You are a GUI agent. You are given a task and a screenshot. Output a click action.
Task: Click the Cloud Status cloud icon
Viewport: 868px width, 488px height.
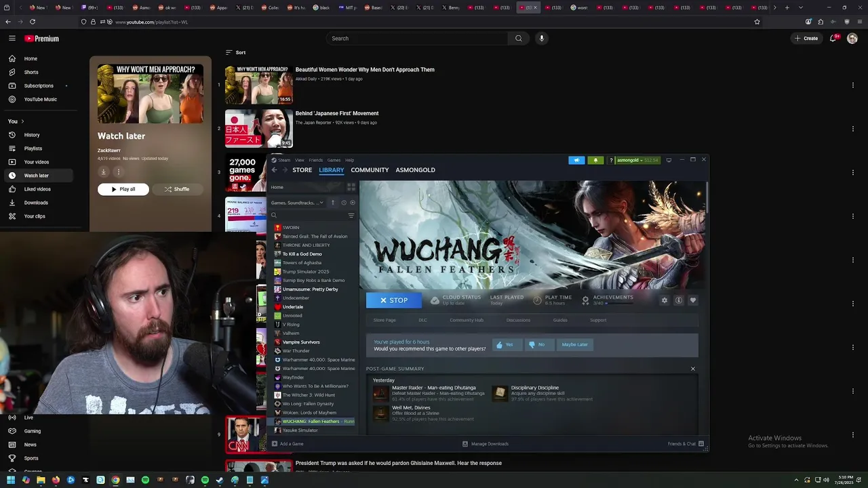coord(435,300)
